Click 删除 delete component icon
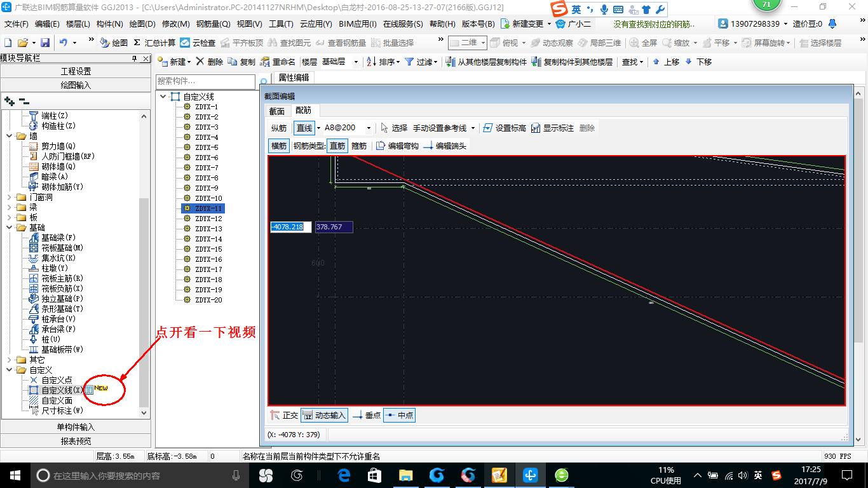Screen dimensions: 868x488 click(200, 62)
